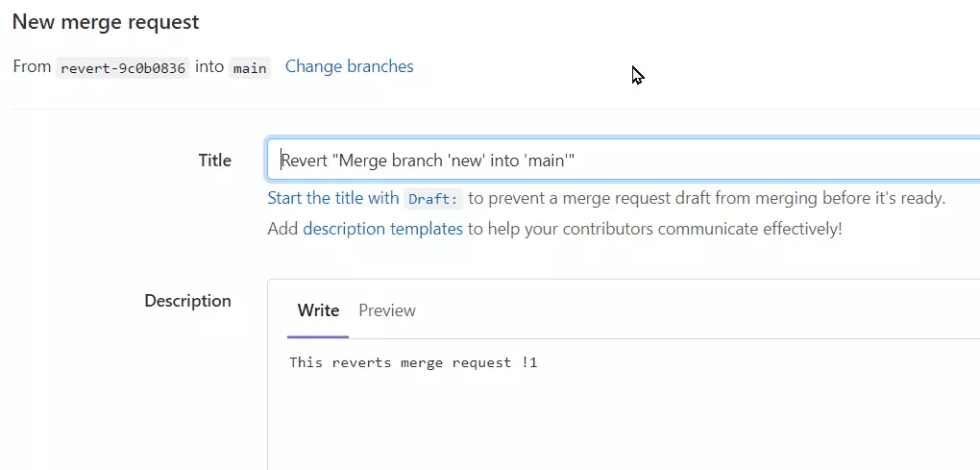Click the Description field label

coord(187,301)
